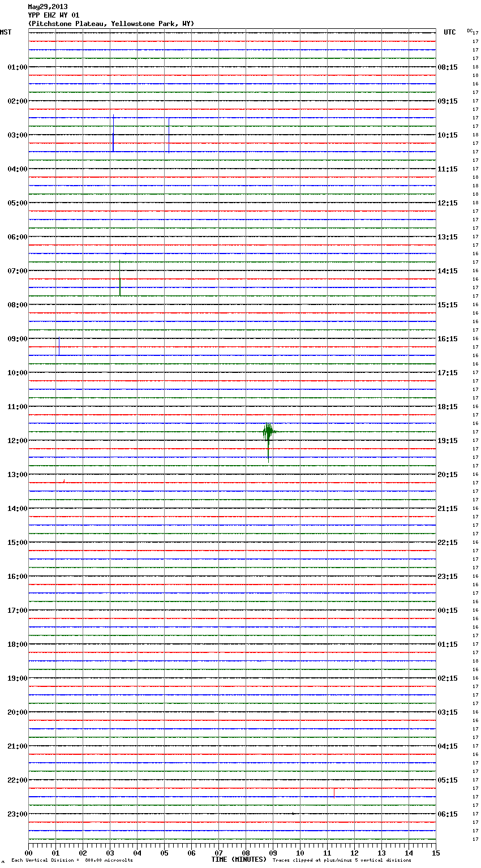Select the 01:00 MST time label

pos(18,67)
